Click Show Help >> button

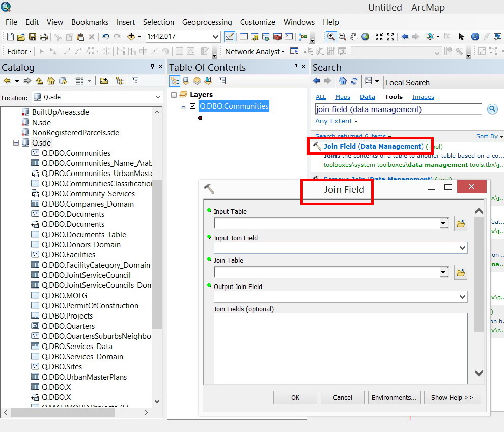(x=452, y=397)
